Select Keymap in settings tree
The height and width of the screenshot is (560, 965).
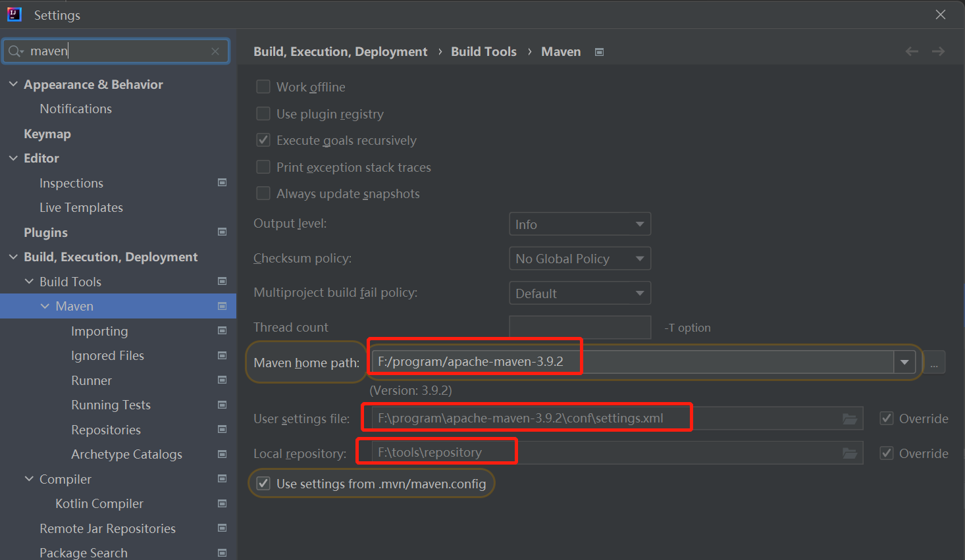point(47,134)
